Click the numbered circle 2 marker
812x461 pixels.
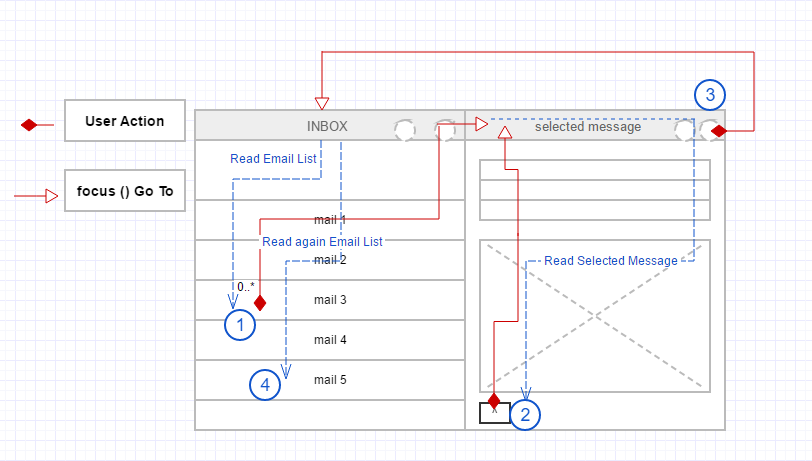coord(526,413)
